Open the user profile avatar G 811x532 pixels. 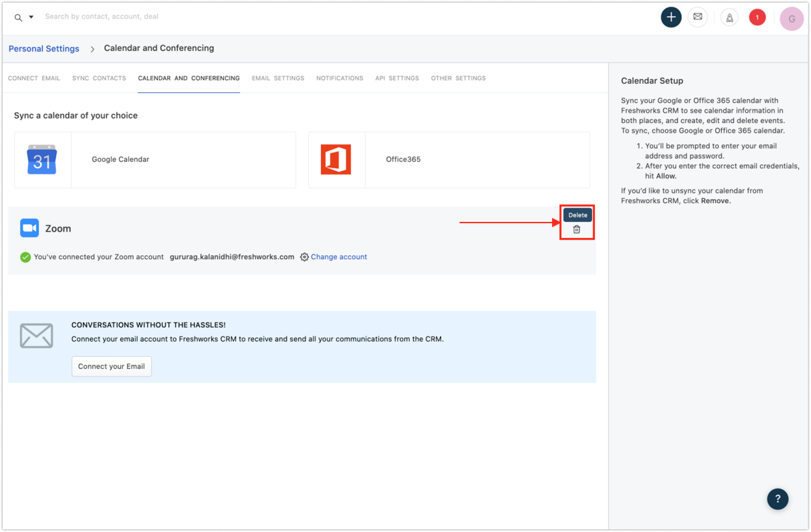[x=791, y=19]
